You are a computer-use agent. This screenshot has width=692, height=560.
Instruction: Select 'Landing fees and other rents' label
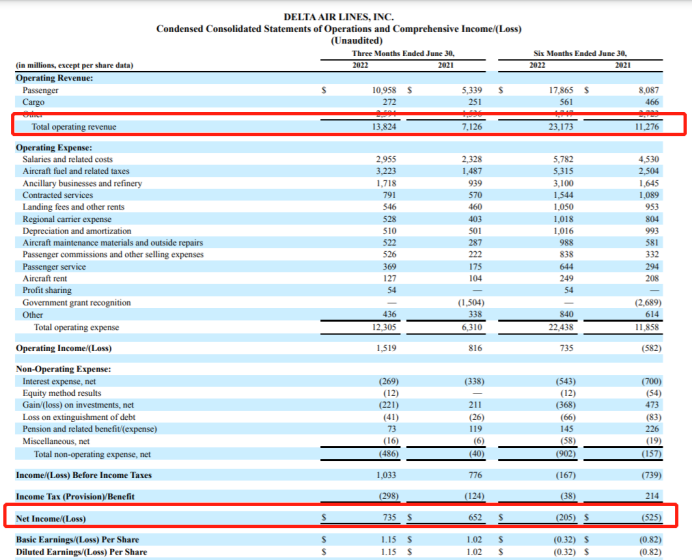(x=73, y=207)
